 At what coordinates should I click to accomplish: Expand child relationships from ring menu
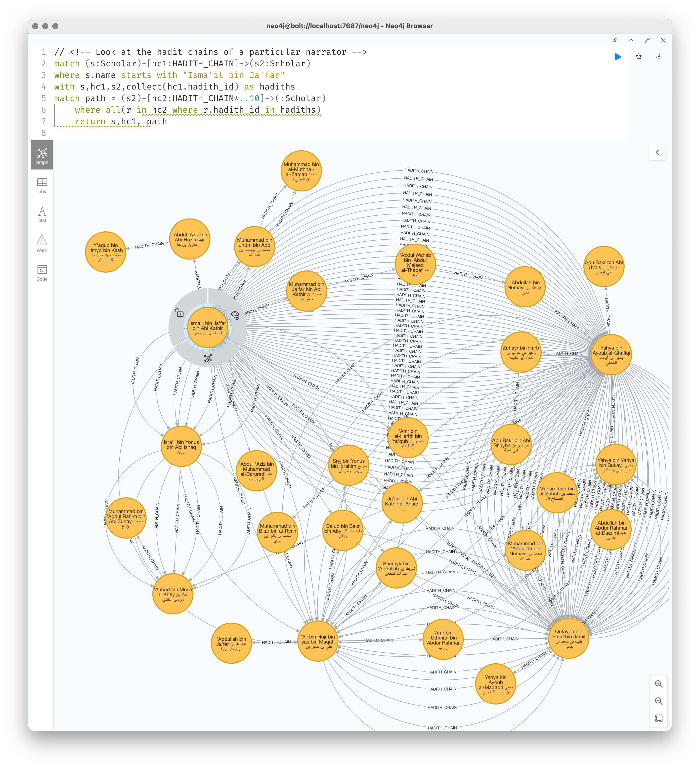(208, 359)
